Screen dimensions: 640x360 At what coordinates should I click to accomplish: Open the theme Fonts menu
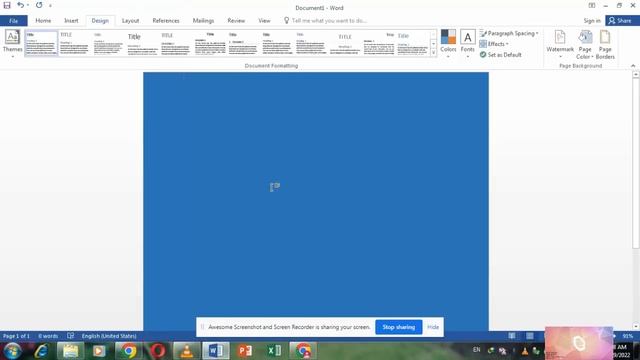click(468, 43)
